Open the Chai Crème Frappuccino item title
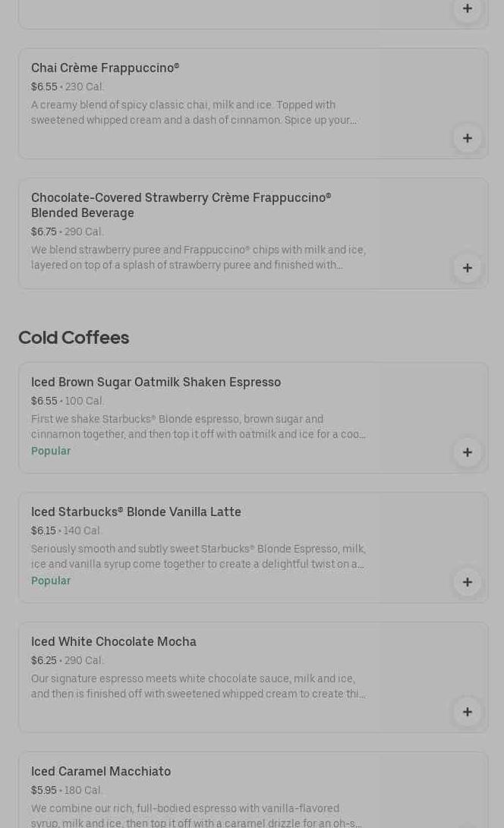504x828 pixels. point(105,68)
